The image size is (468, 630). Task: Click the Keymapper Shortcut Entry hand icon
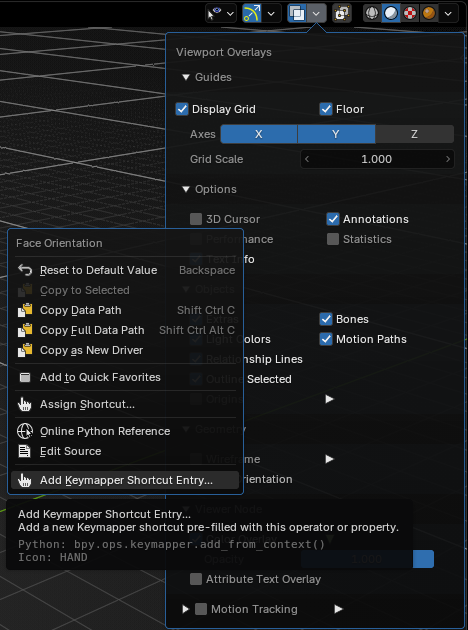click(25, 480)
